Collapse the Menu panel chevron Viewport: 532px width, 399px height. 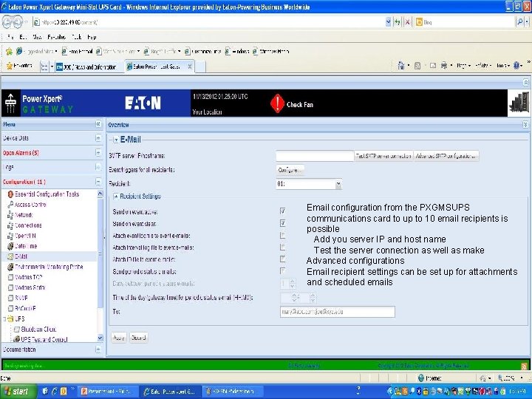coord(98,124)
